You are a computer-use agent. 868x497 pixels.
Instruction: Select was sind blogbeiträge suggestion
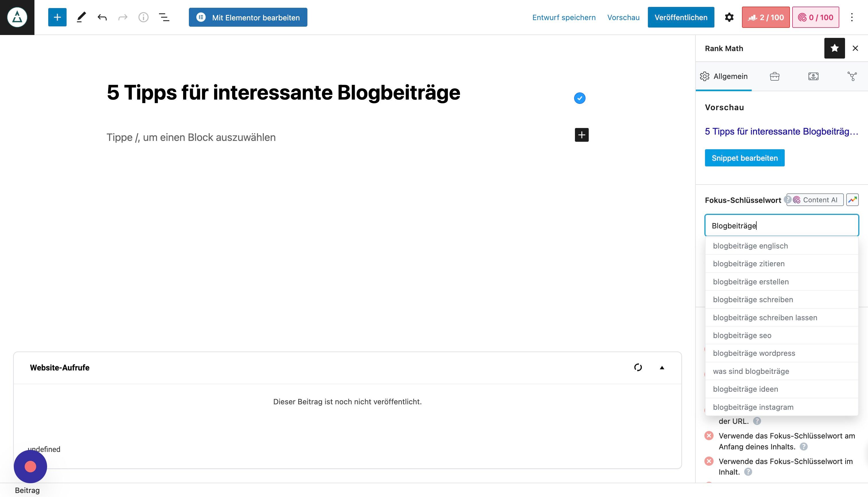(x=782, y=371)
